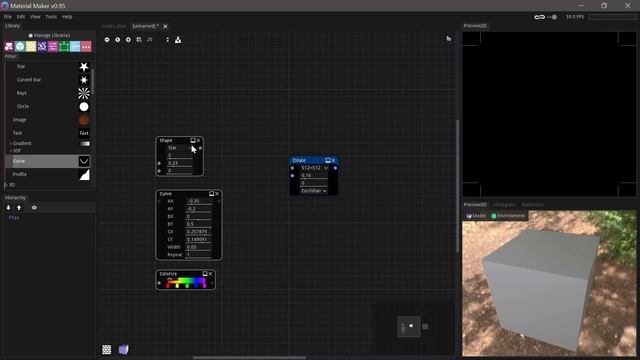The width and height of the screenshot is (640, 360).
Task: Click the Curve node Repeat value field
Action: click(x=199, y=255)
